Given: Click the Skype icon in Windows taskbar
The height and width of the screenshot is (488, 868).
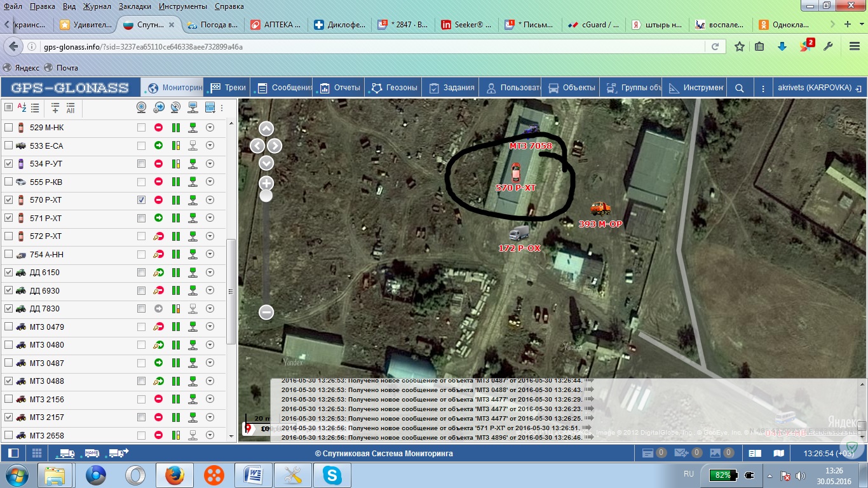Looking at the screenshot, I should click(x=332, y=475).
